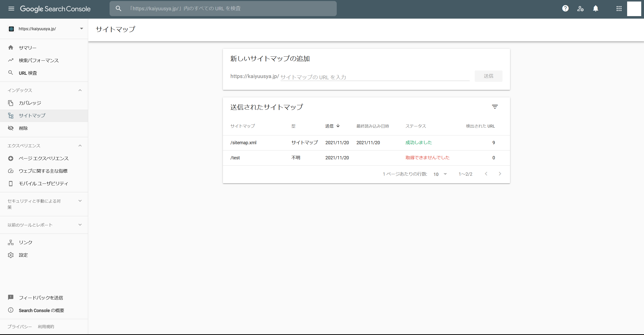Open the /test sitemap row

click(366, 158)
